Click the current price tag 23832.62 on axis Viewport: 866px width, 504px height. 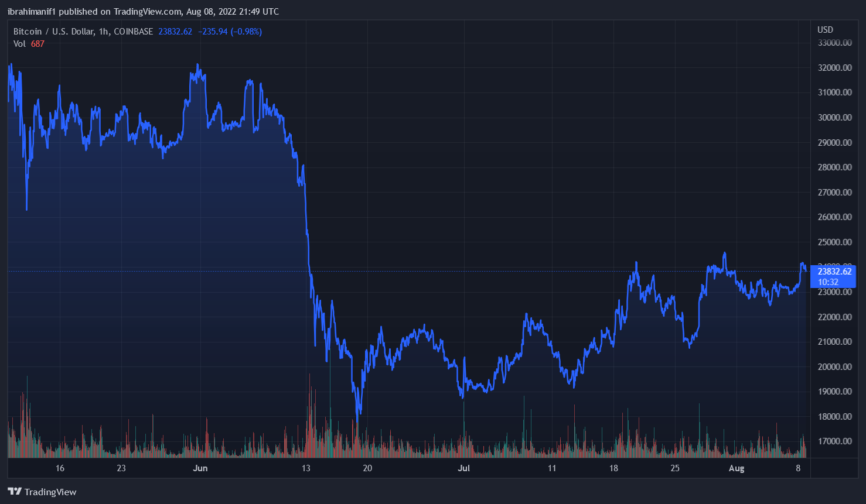834,272
